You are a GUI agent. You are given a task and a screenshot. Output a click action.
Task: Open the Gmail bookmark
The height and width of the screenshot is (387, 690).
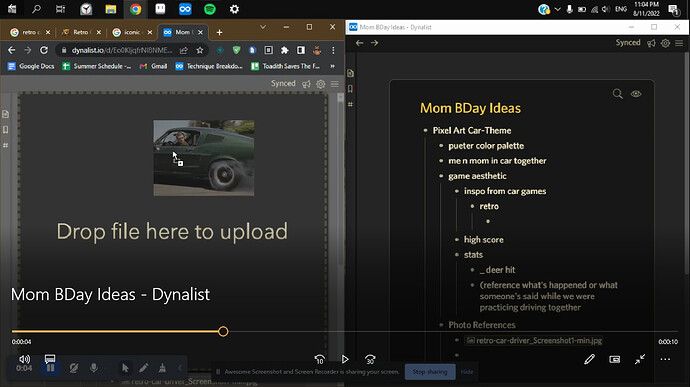tap(153, 66)
